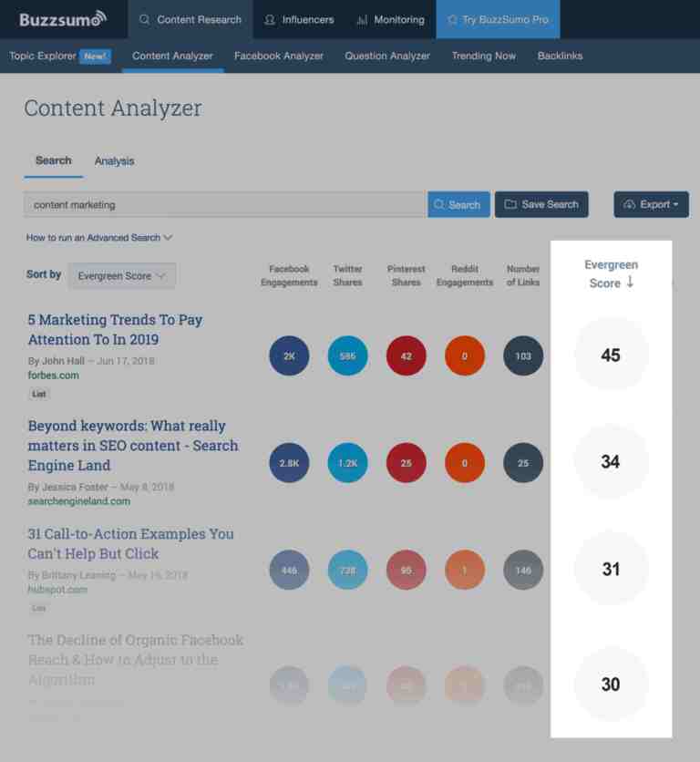Click the Evergreen Score sort arrow
700x762 pixels.
point(630,282)
